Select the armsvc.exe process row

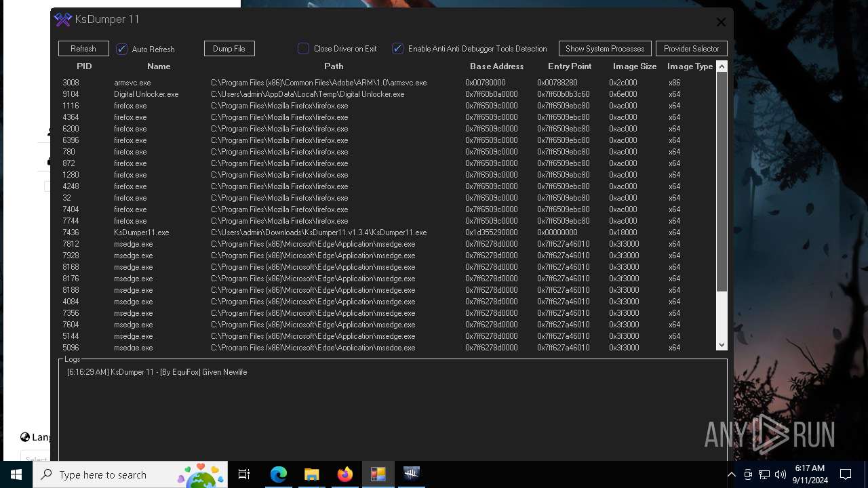pyautogui.click(x=387, y=83)
